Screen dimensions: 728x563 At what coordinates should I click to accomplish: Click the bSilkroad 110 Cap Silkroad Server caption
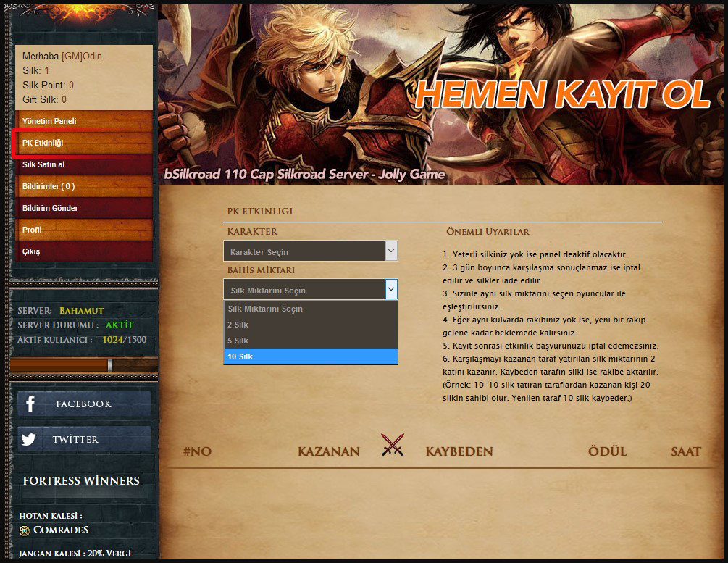click(x=304, y=174)
